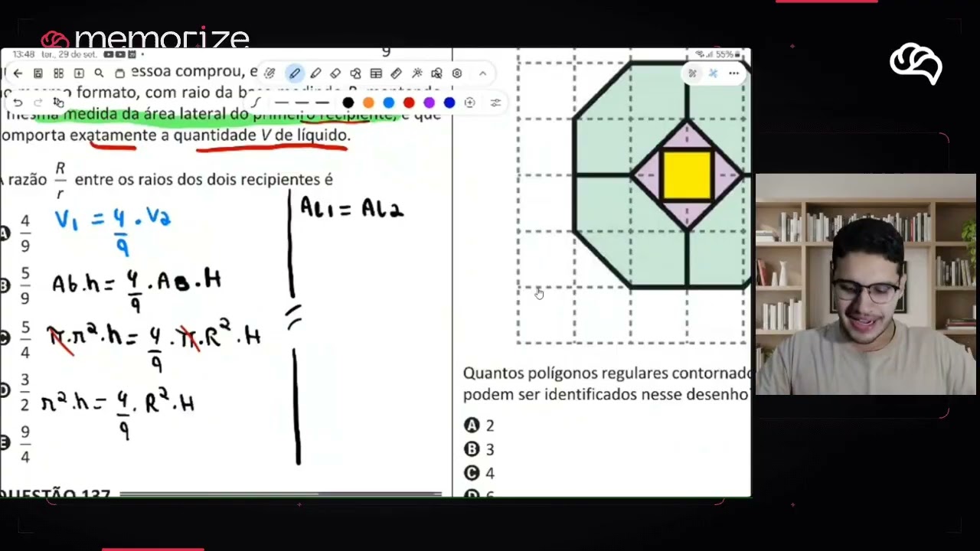Screen dimensions: 980x551
Task: Collapse the toolbar with the chevron up
Action: pos(482,73)
